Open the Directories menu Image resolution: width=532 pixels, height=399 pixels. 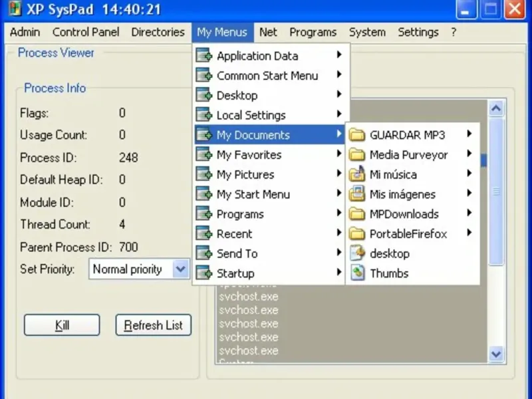click(x=158, y=32)
